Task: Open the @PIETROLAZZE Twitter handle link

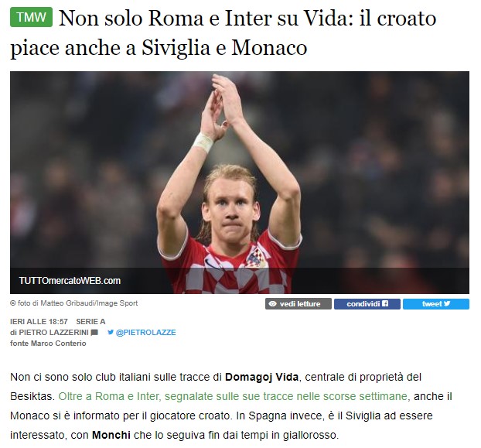Action: point(145,332)
